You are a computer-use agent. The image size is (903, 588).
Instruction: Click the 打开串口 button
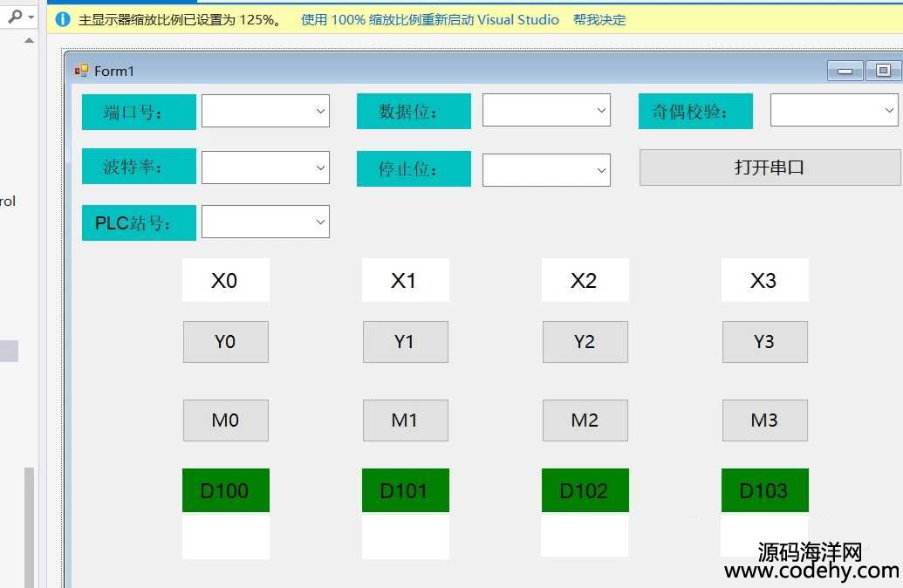(x=770, y=168)
